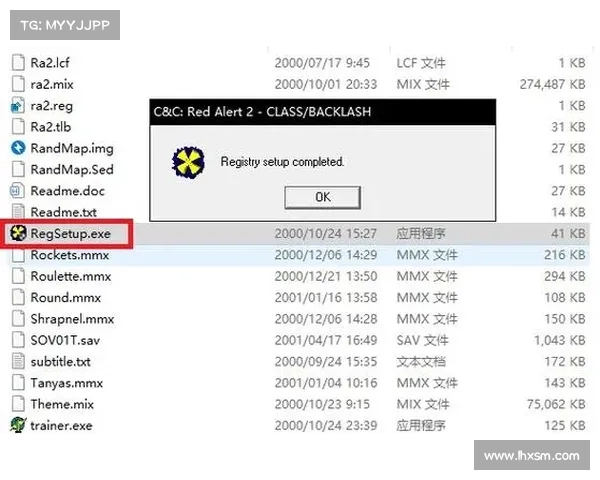Select the RandMap.Sed file
This screenshot has height=480, width=600.
[x=71, y=169]
